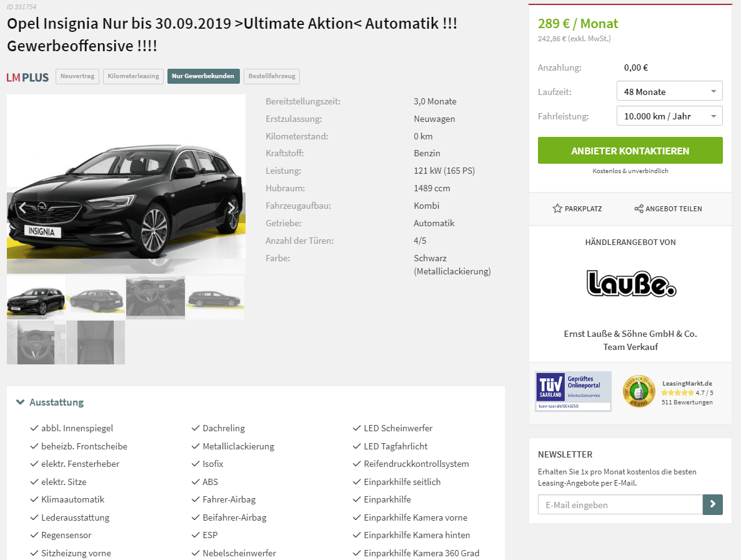
Task: Click the Parkplatz star icon
Action: click(557, 208)
